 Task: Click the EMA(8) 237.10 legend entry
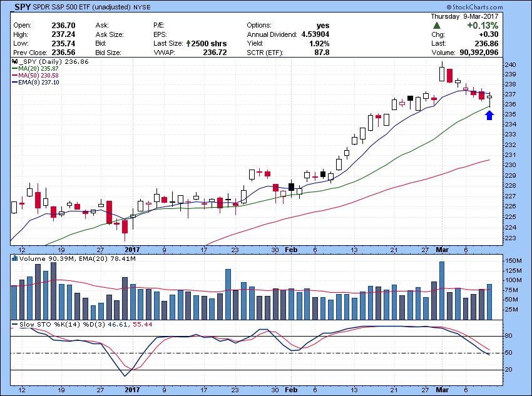click(x=39, y=83)
